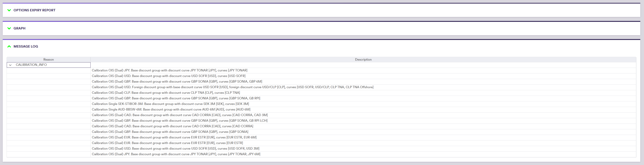Expand the Graph section chevron
The height and width of the screenshot is (165, 644).
coord(9,28)
